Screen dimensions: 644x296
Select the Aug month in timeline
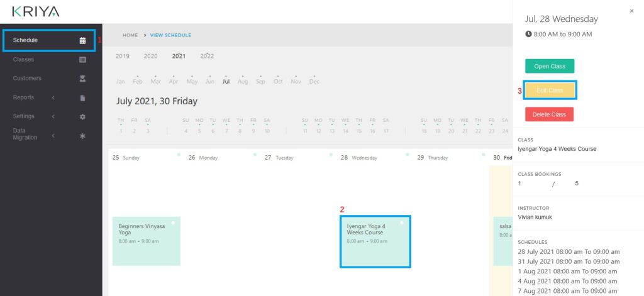243,82
